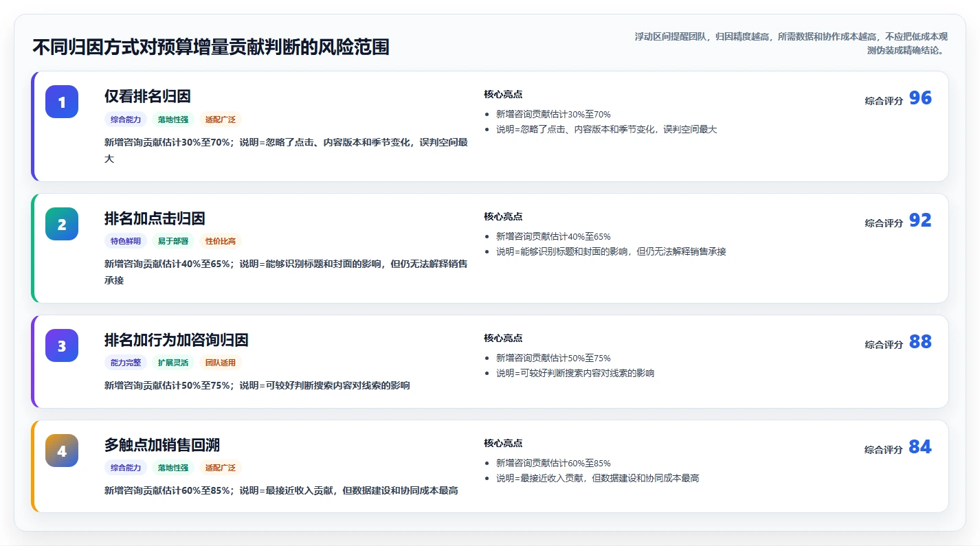Click the score value 84
The image size is (980, 546).
(920, 447)
